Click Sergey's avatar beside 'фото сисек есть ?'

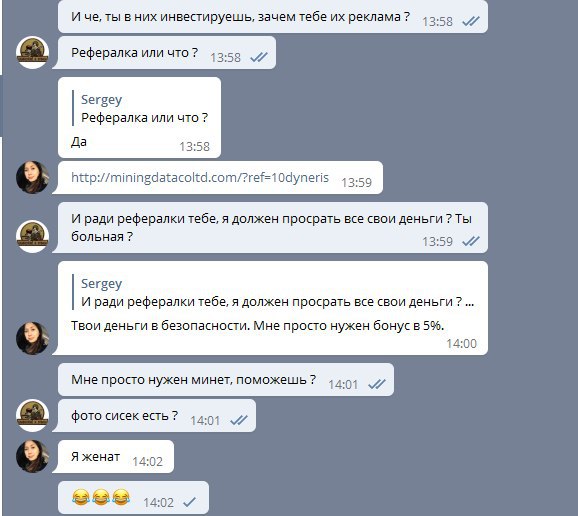(x=32, y=415)
